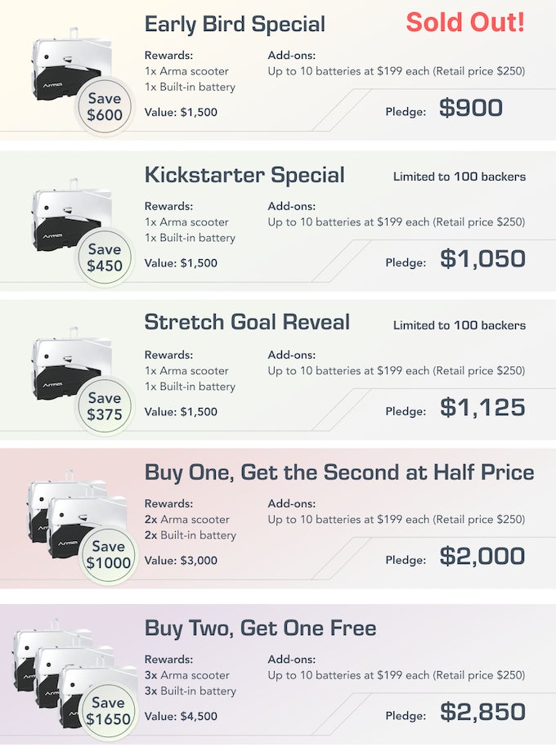This screenshot has width=556, height=756.
Task: Choose the Buy Two, Get One Free tier
Action: (260, 628)
